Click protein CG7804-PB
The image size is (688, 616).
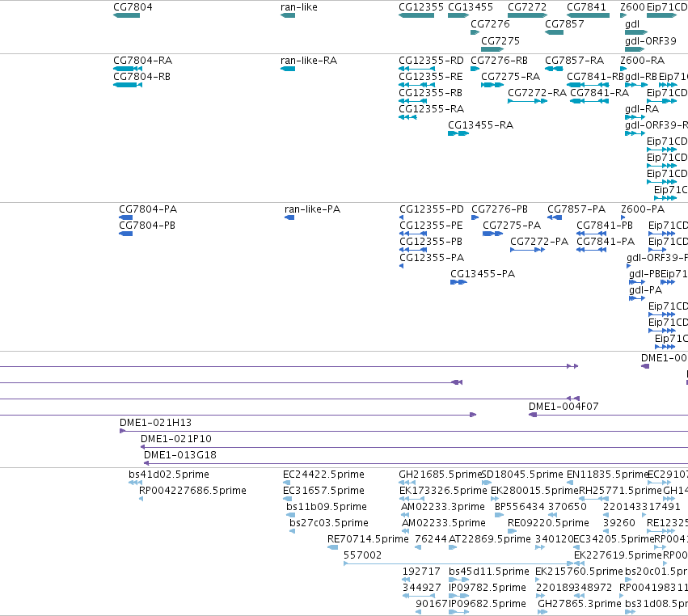point(147,226)
